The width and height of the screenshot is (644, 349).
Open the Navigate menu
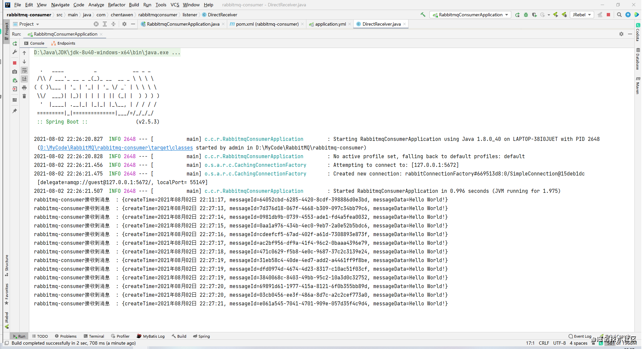(x=60, y=5)
